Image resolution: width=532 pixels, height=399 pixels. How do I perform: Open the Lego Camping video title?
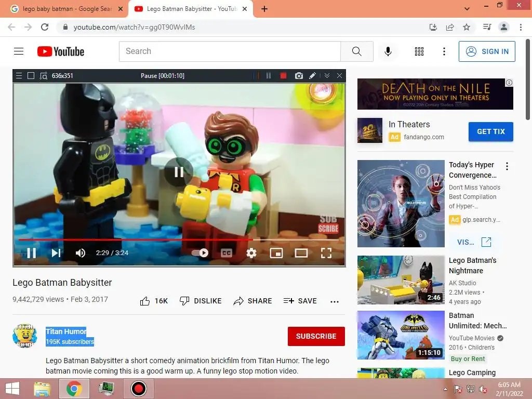(x=472, y=373)
